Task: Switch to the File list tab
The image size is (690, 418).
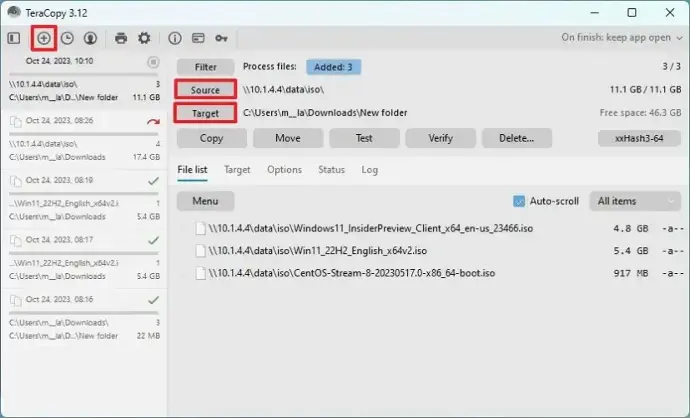Action: [192, 170]
